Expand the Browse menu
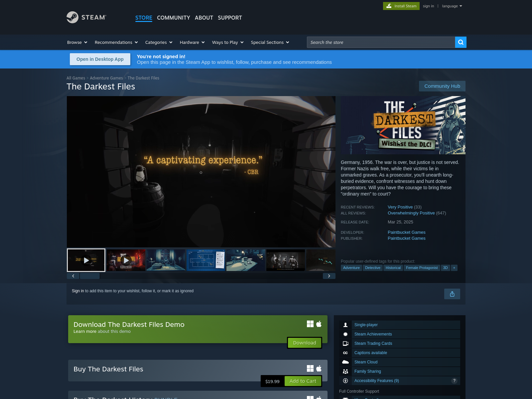The image size is (532, 399). click(x=77, y=42)
